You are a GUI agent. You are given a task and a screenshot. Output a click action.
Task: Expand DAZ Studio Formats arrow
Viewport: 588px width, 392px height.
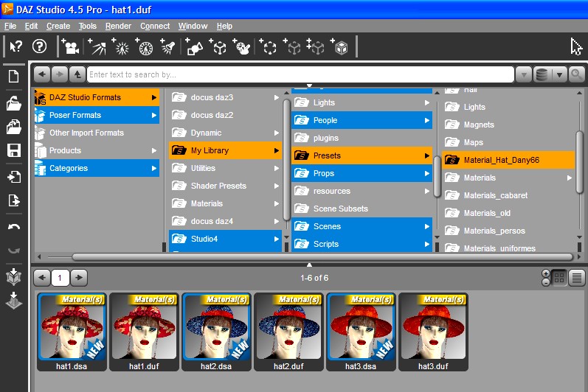click(x=153, y=97)
